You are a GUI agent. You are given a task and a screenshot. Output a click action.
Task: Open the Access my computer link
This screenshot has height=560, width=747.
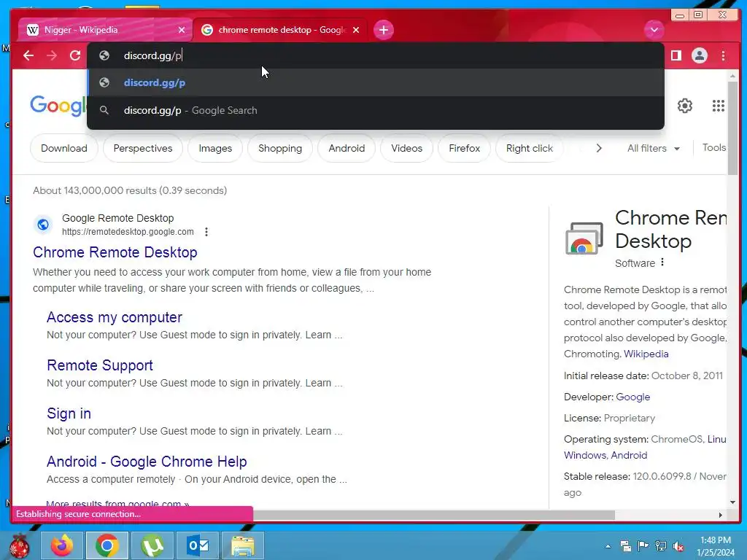point(115,317)
